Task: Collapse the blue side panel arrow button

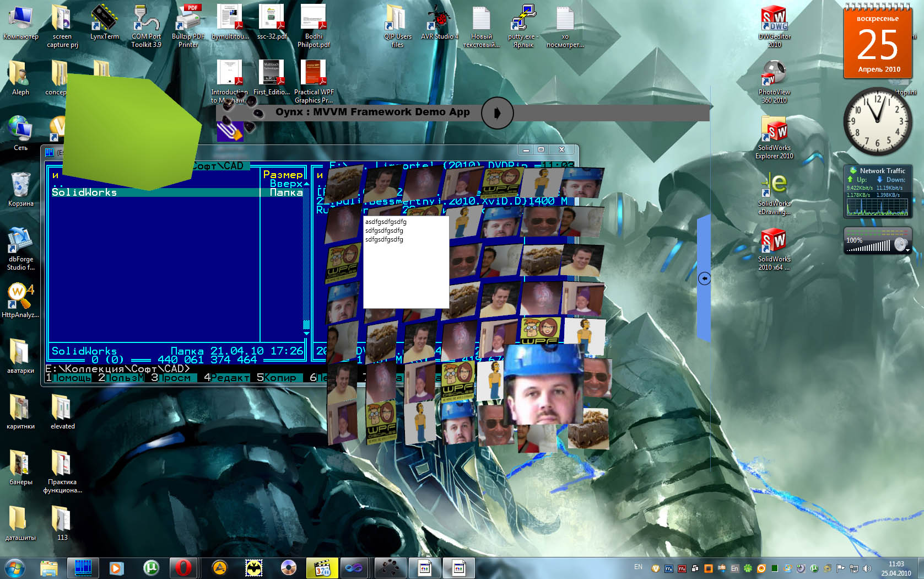Action: pos(704,278)
